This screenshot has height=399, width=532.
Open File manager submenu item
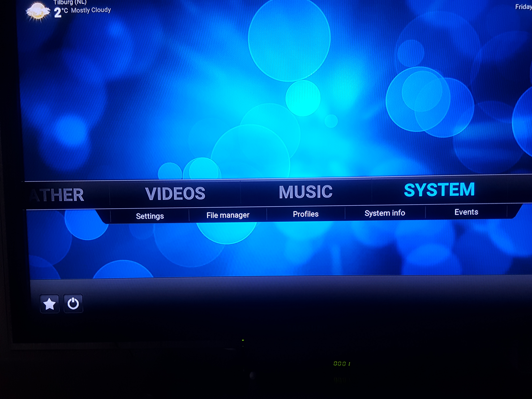point(228,215)
